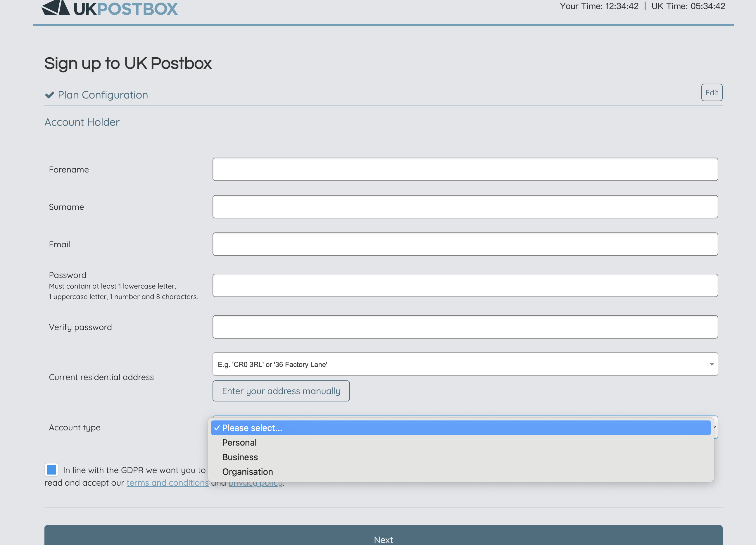Choose Business account type

[x=461, y=457]
